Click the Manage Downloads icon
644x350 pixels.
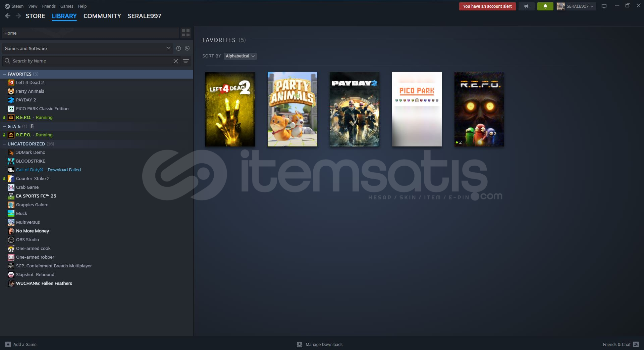pos(300,344)
